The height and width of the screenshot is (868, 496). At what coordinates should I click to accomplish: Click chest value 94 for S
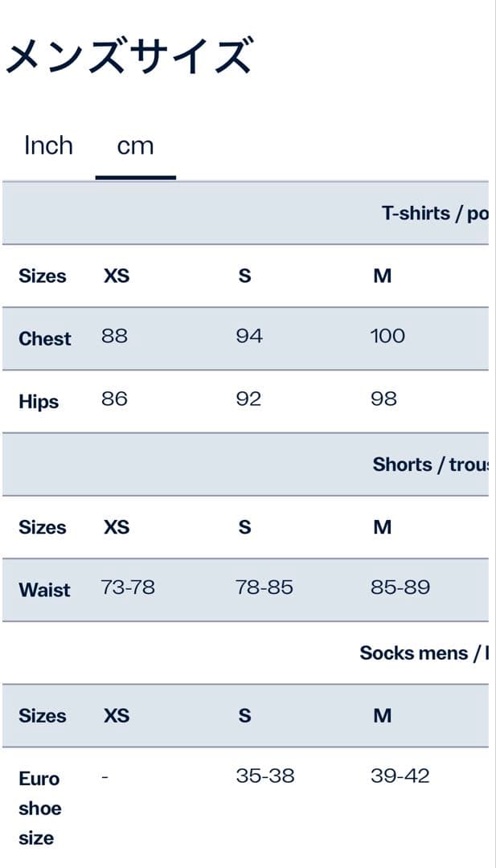(x=249, y=336)
